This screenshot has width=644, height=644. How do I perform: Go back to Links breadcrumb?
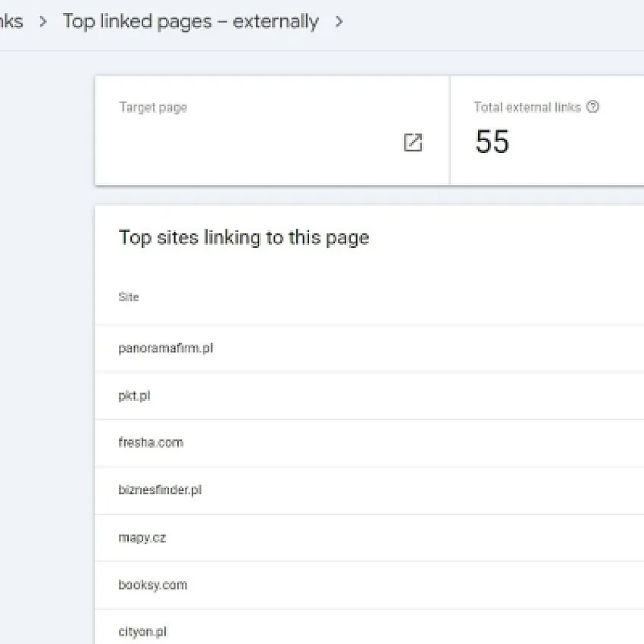11,21
